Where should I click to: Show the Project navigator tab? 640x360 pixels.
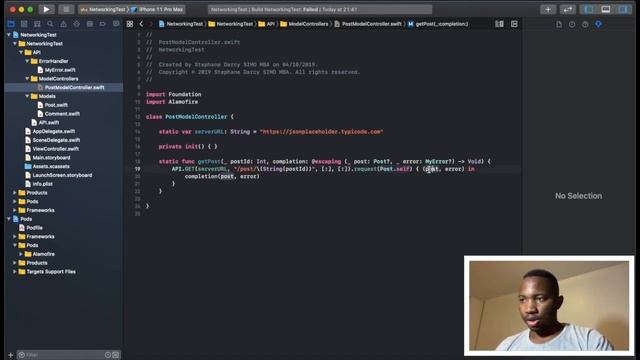(11, 24)
